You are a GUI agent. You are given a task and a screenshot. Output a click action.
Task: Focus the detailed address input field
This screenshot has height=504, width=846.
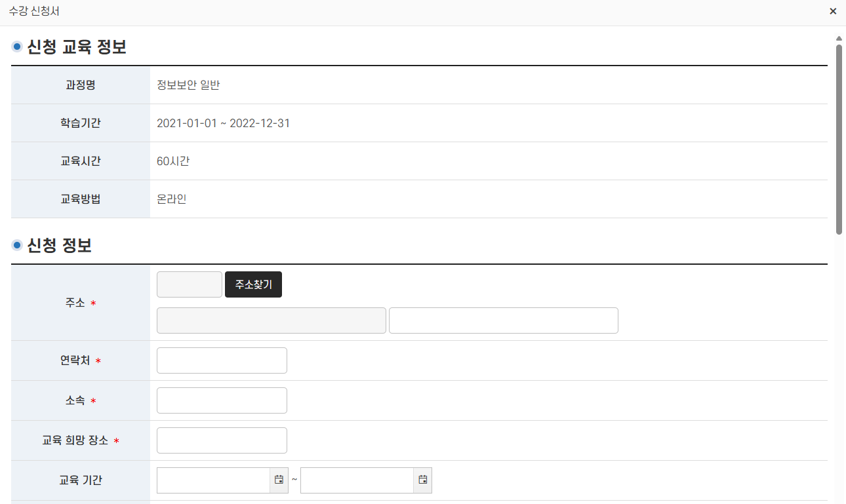coord(503,320)
